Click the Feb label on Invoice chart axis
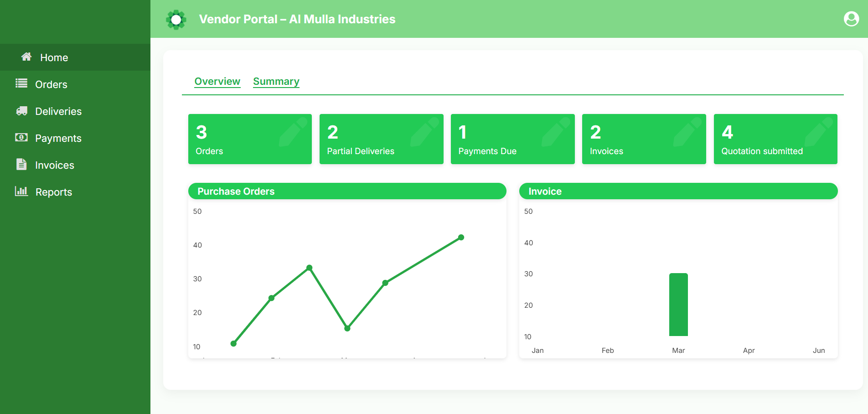868x414 pixels. [608, 351]
